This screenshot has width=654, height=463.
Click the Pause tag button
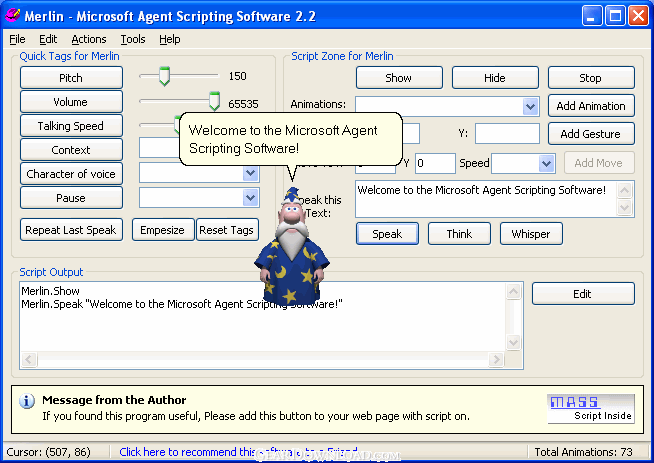(x=71, y=198)
